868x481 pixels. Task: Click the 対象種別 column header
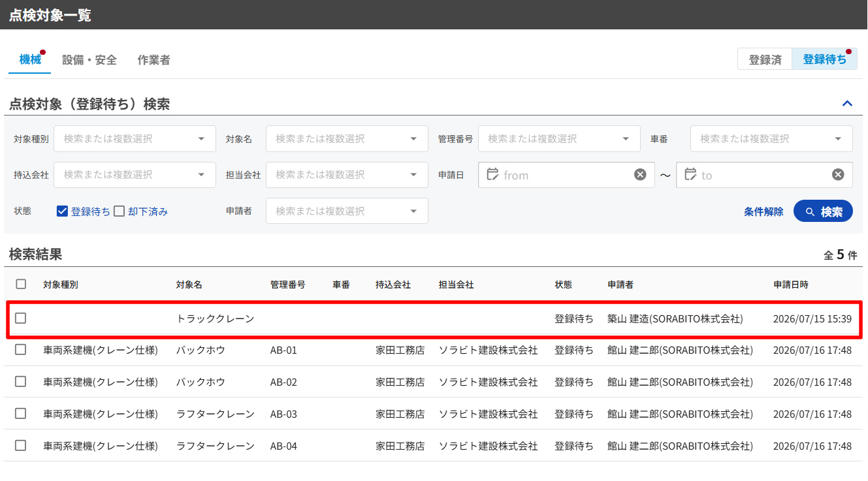[x=61, y=285]
